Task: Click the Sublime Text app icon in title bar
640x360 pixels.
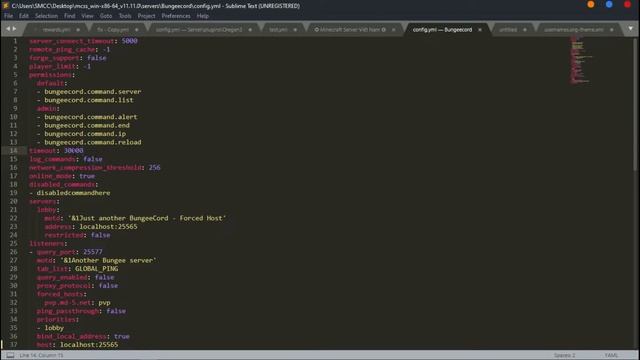Action: point(5,6)
